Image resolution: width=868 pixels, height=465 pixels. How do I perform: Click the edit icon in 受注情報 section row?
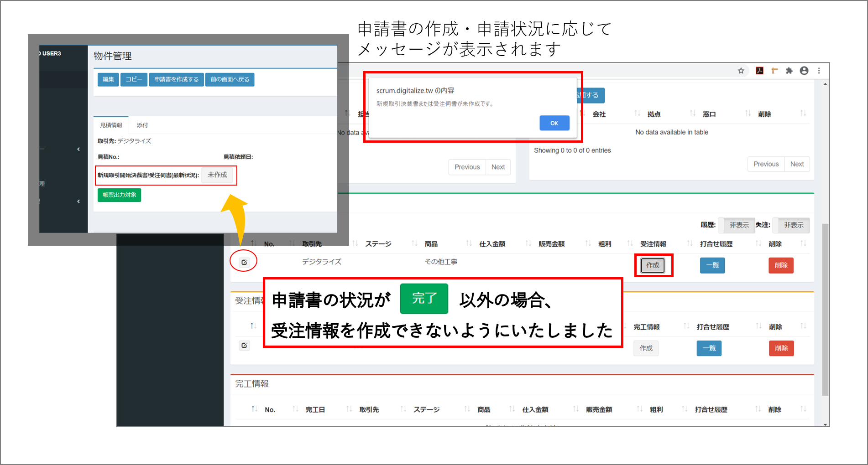click(244, 346)
